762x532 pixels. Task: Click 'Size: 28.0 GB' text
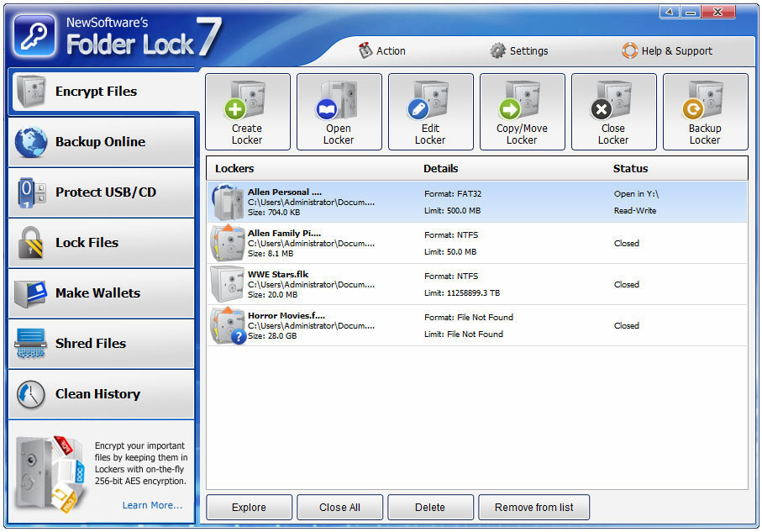pyautogui.click(x=272, y=336)
